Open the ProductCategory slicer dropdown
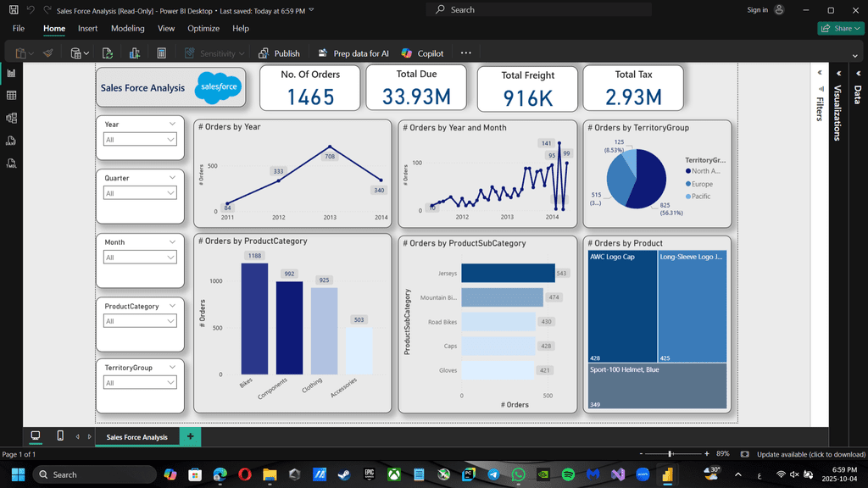Image resolution: width=868 pixels, height=488 pixels. click(141, 321)
